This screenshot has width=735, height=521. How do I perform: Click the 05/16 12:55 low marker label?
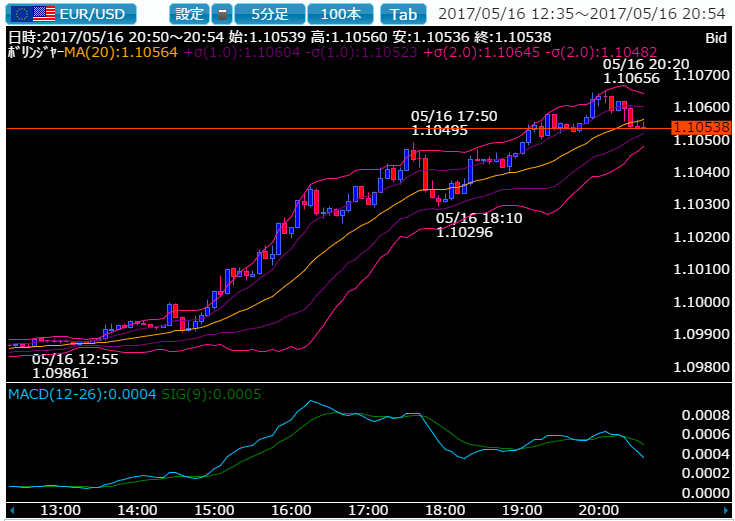[x=75, y=366]
